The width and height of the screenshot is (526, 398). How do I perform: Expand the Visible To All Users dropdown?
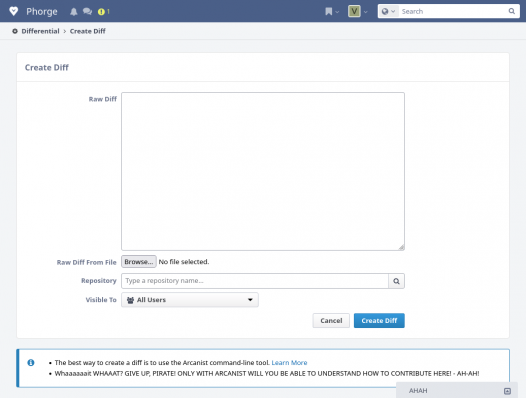pos(190,300)
